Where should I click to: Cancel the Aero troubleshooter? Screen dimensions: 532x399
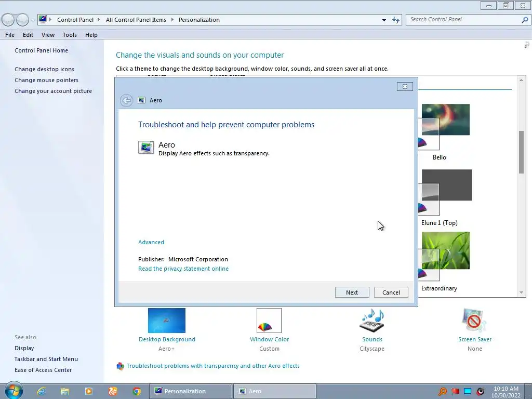click(x=391, y=292)
